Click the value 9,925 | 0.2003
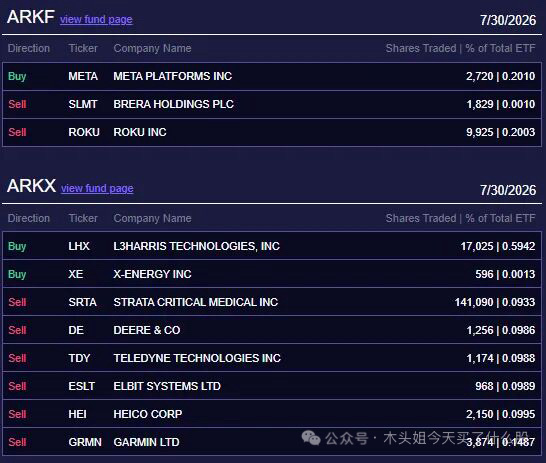 500,132
